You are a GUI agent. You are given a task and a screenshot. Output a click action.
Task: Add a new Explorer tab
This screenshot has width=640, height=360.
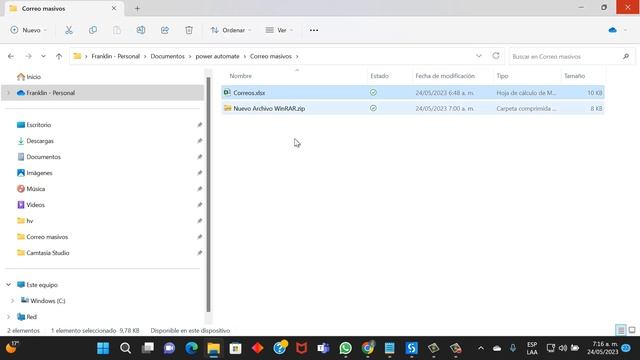point(137,9)
